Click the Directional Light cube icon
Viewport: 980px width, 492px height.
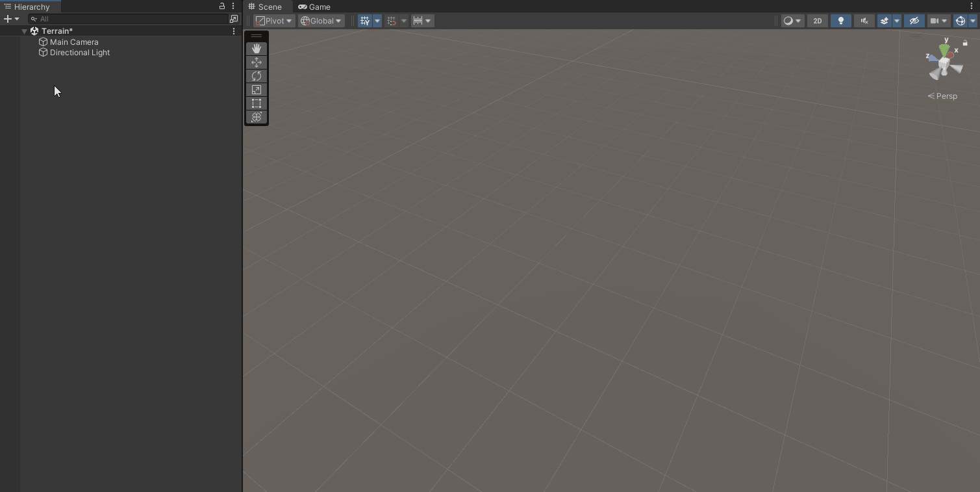pyautogui.click(x=44, y=53)
